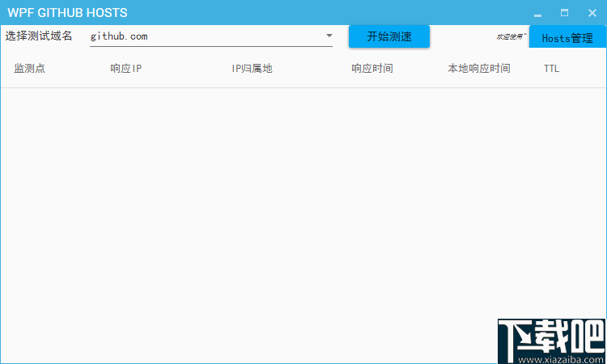The image size is (607, 364).
Task: Click the 开始测速 button
Action: (389, 36)
